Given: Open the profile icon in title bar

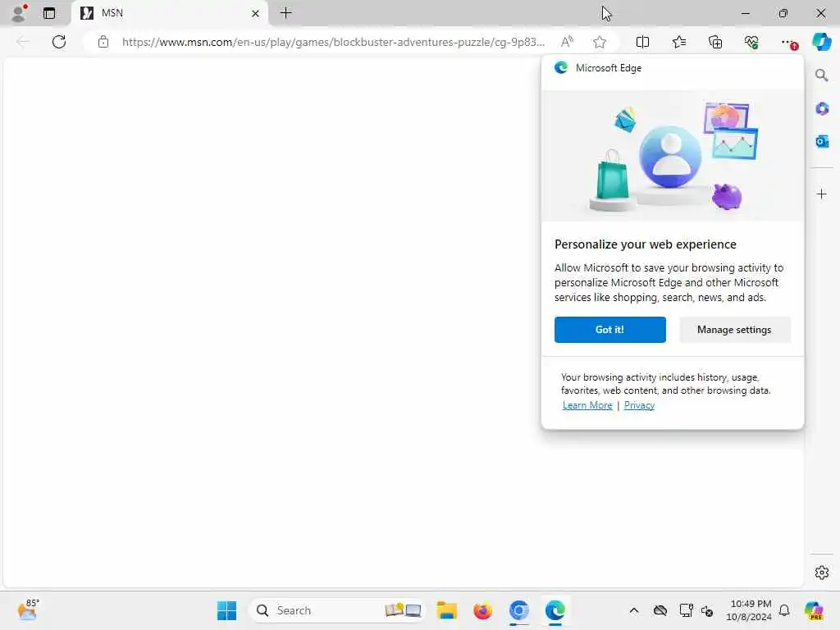Looking at the screenshot, I should pos(19,13).
